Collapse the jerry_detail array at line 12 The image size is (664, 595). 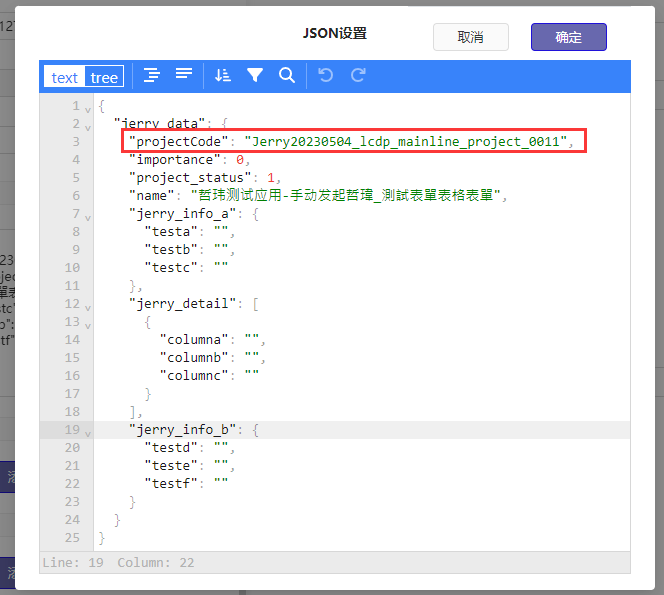click(x=88, y=306)
